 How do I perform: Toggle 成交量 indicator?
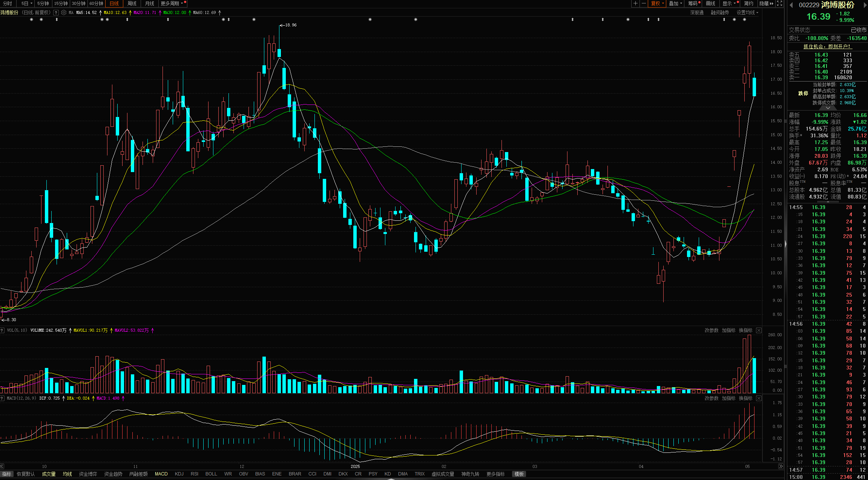point(49,474)
